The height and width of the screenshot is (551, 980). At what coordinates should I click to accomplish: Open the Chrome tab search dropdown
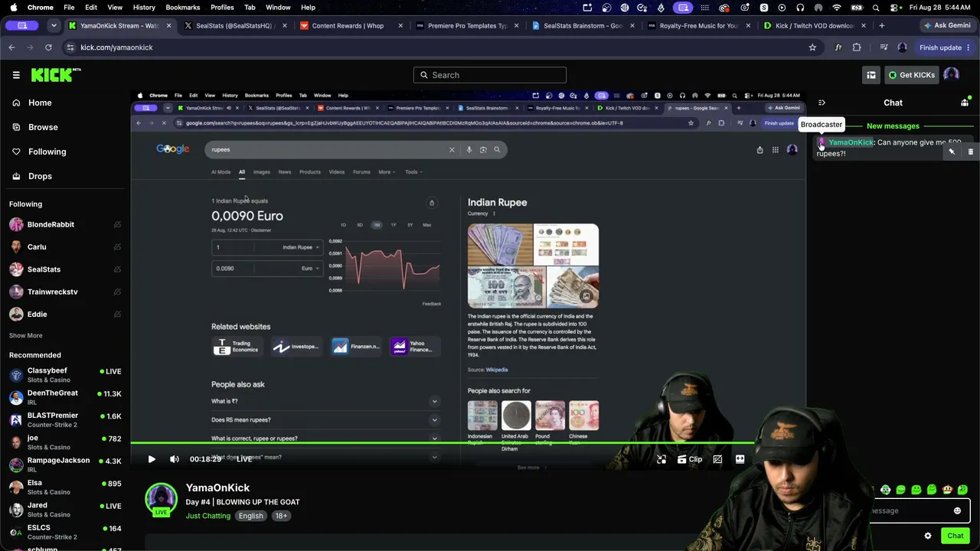click(54, 25)
